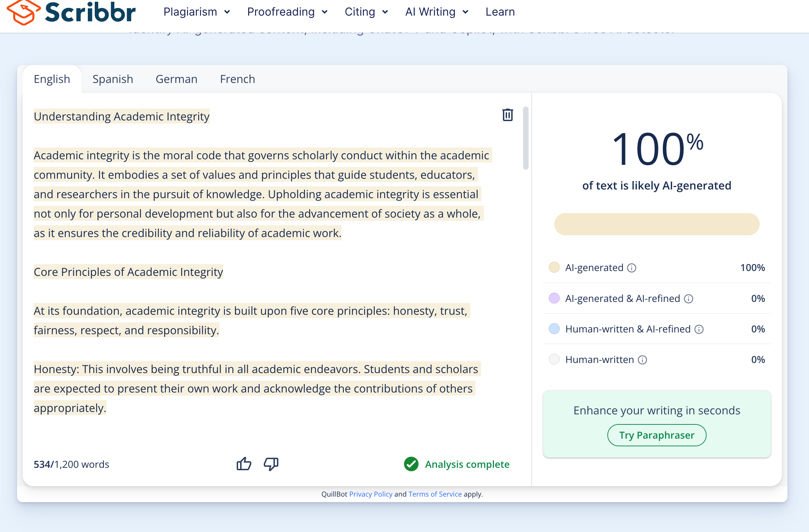The image size is (809, 532).
Task: Click the purple AI-refined color swatch
Action: click(x=554, y=298)
